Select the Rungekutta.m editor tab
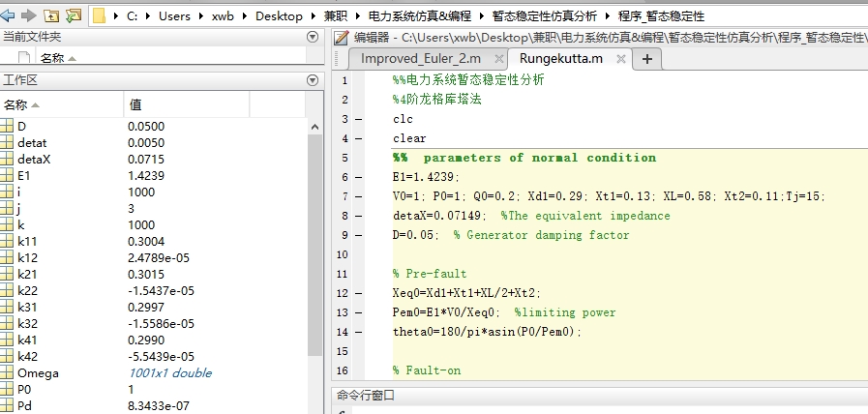 561,59
